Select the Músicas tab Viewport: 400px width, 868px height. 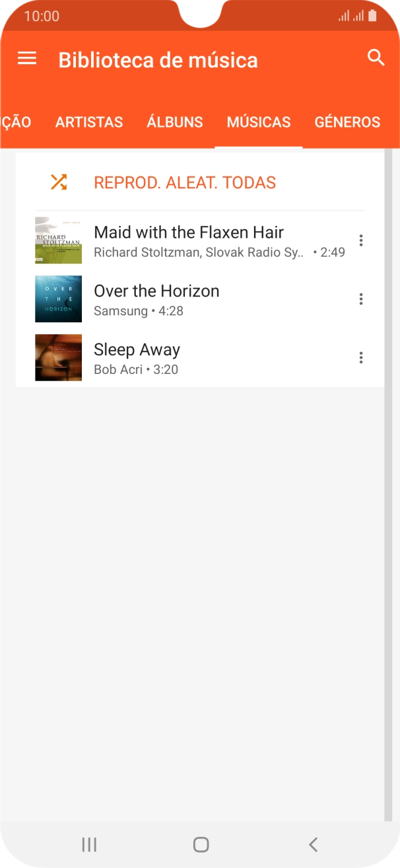pyautogui.click(x=259, y=122)
